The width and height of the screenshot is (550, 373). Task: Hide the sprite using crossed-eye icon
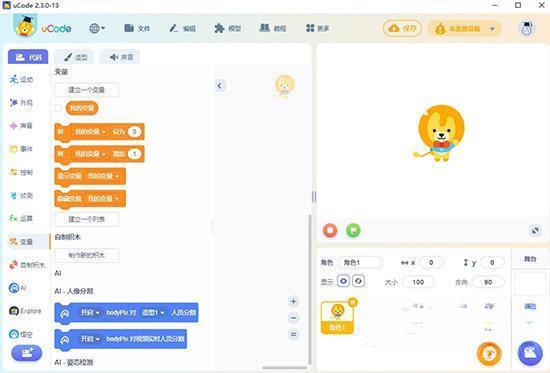click(358, 281)
